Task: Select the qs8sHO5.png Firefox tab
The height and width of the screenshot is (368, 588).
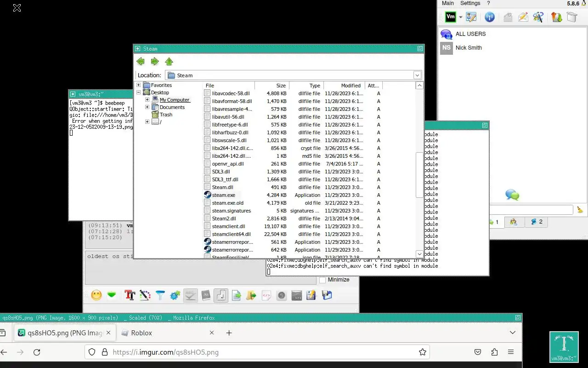Action: (x=64, y=333)
